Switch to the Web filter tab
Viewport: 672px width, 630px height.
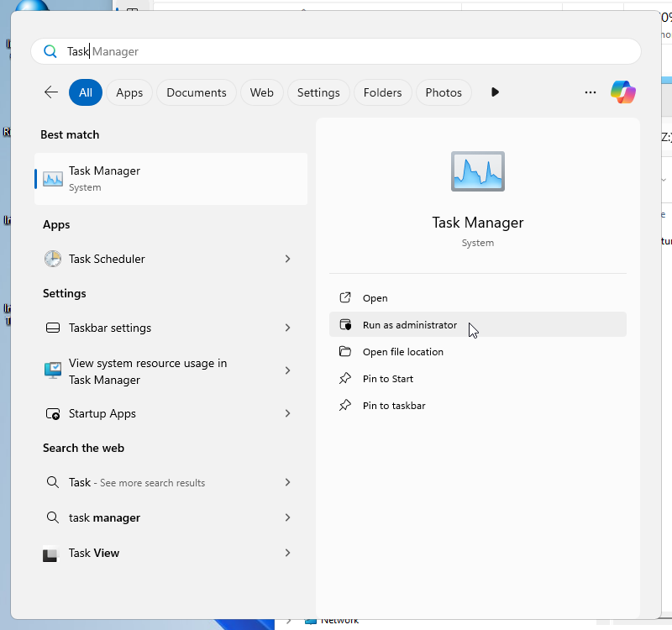click(x=262, y=92)
